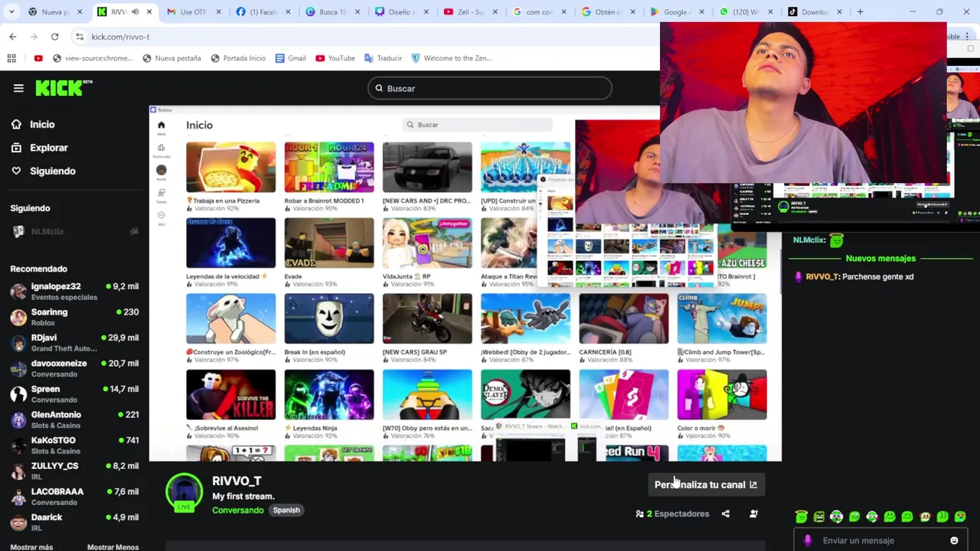This screenshot has width=980, height=551.
Task: Click the Trabaja en una Pizzeria game thumbnail
Action: (230, 167)
